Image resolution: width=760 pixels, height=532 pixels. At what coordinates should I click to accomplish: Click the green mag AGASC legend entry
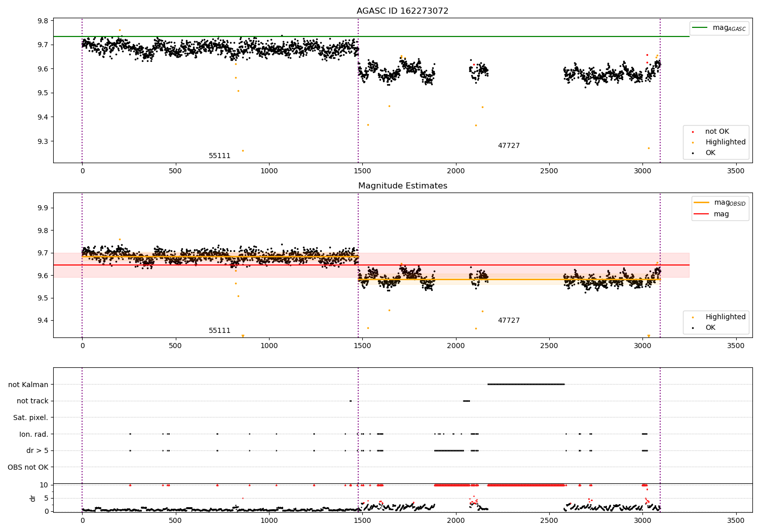click(719, 28)
